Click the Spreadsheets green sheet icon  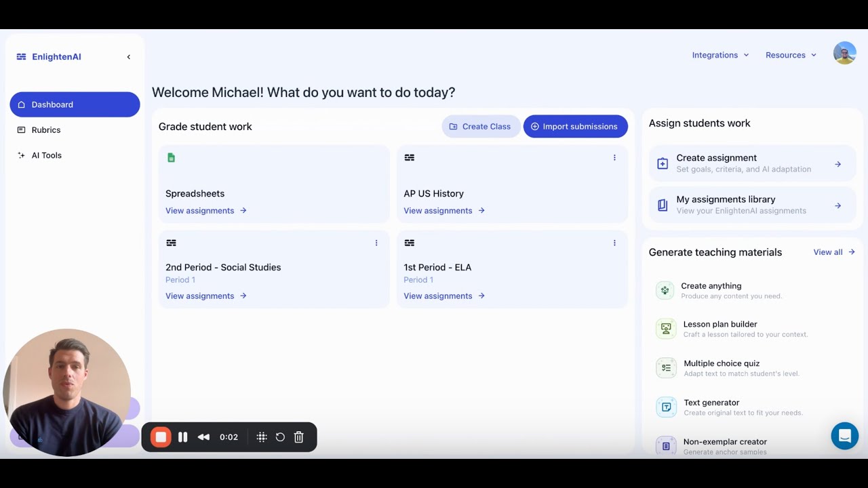click(x=171, y=157)
